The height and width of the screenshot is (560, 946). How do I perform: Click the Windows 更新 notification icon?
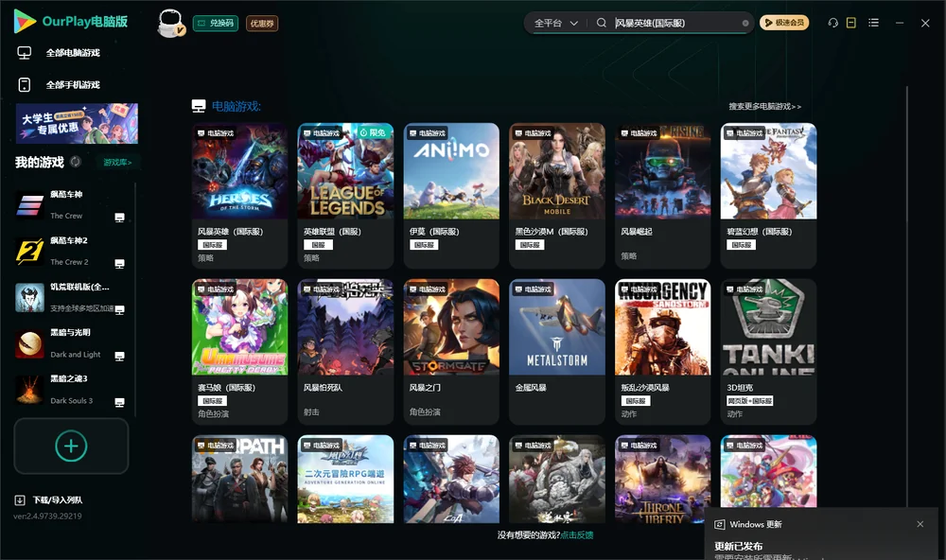coord(719,524)
